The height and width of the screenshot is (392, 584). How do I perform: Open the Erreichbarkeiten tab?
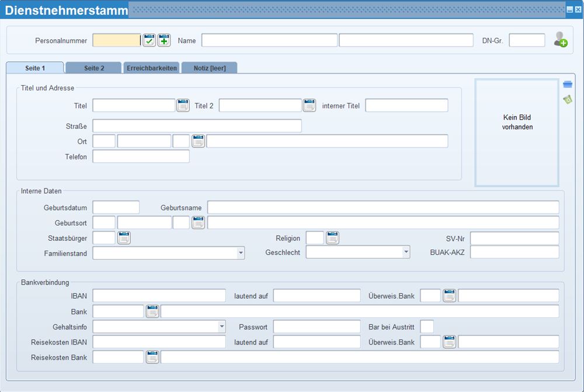coord(152,68)
